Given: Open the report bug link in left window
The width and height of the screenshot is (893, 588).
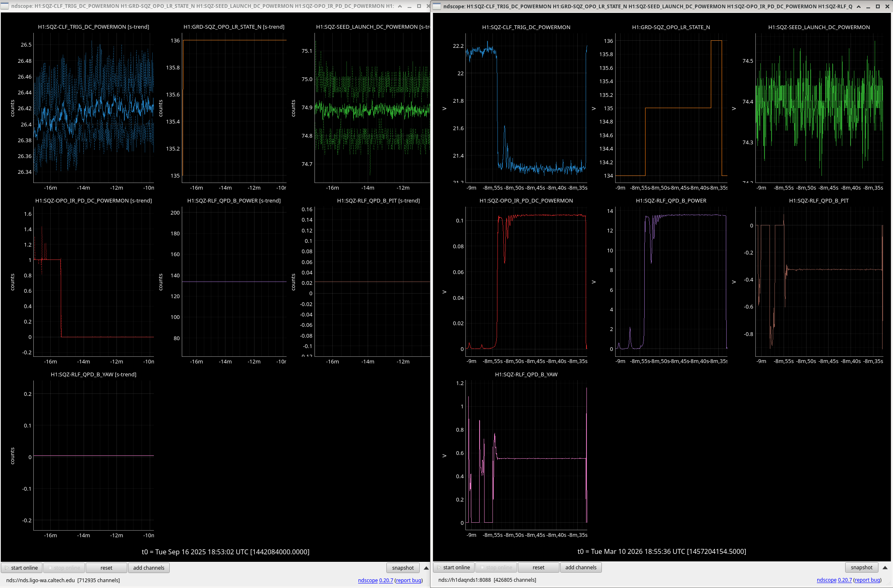Looking at the screenshot, I should (408, 581).
